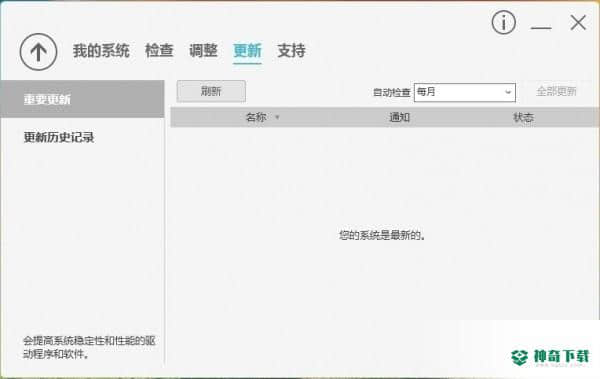
Task: Select 重要更新 in the sidebar
Action: pos(82,99)
